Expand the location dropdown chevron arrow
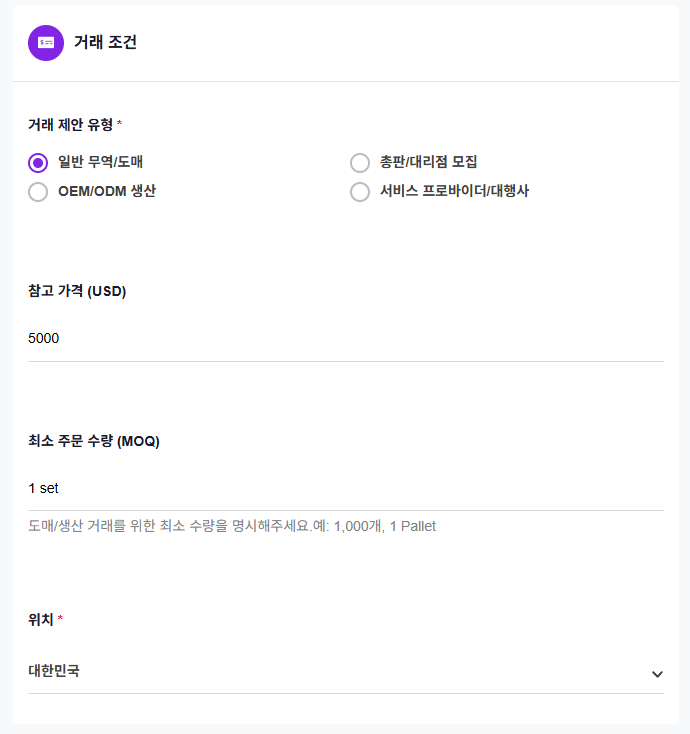690x734 pixels. click(657, 674)
